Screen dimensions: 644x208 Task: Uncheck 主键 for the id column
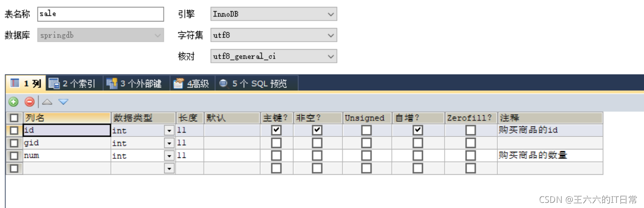pyautogui.click(x=276, y=130)
